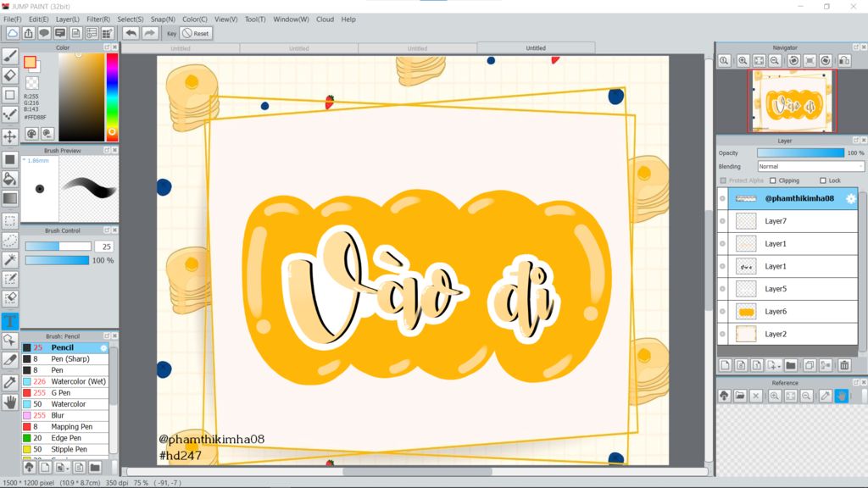Select the Eyedropper tool

tap(10, 382)
